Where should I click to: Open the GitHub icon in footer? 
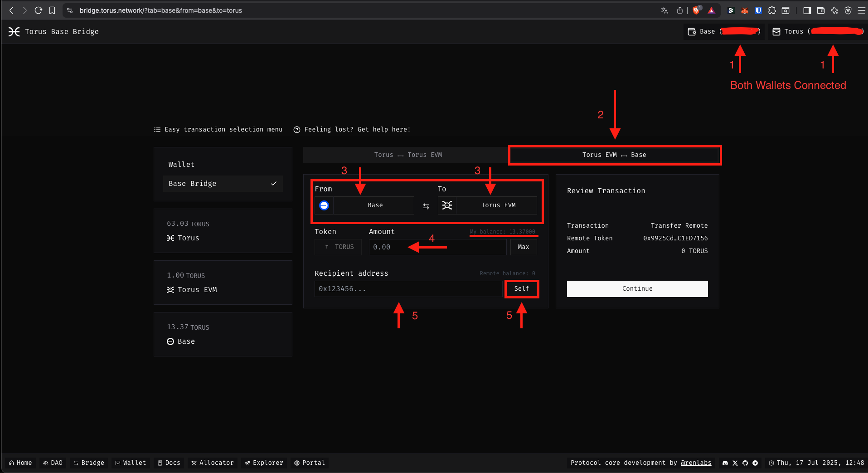point(745,463)
